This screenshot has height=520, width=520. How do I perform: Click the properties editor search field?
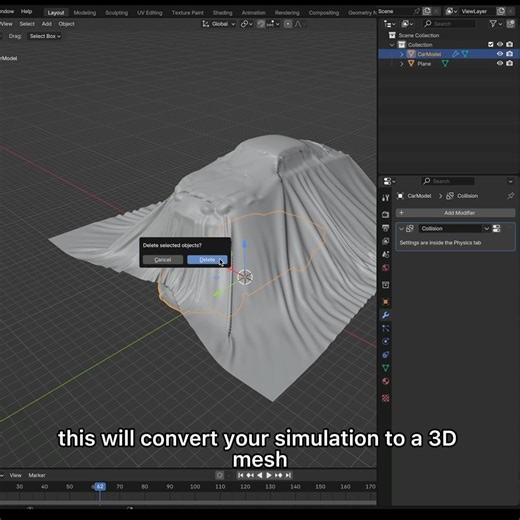[x=448, y=181]
